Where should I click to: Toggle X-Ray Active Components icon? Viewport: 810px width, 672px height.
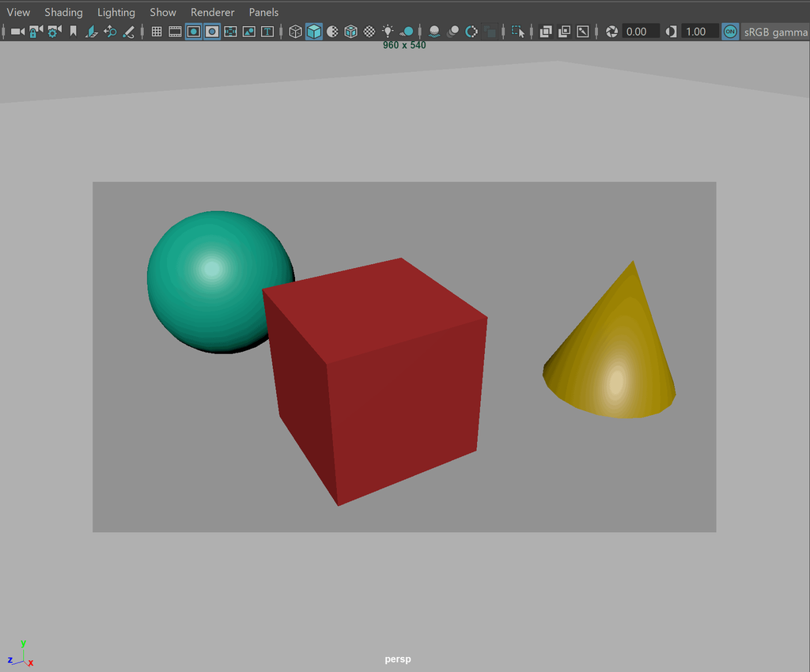coord(564,32)
